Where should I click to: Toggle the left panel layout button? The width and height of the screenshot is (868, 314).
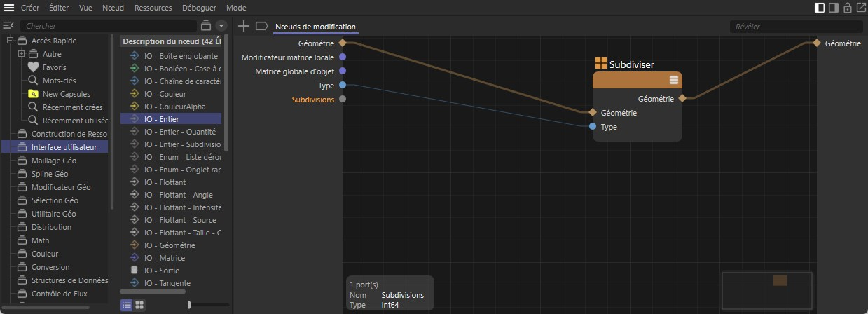coord(820,8)
